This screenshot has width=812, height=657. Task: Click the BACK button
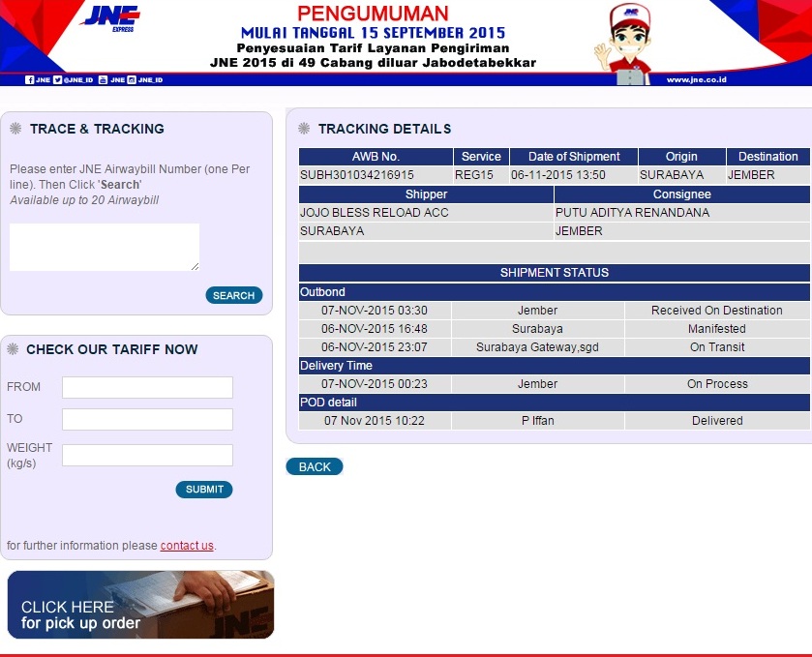[x=315, y=466]
